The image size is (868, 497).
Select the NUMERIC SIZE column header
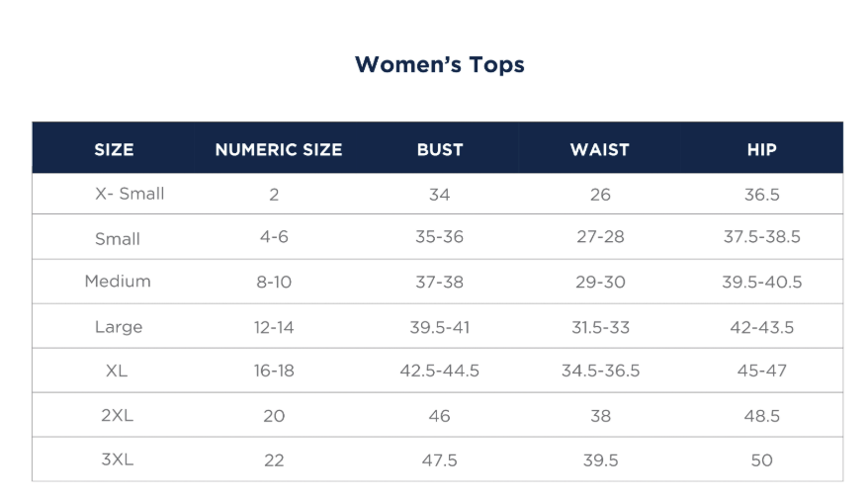coord(279,150)
